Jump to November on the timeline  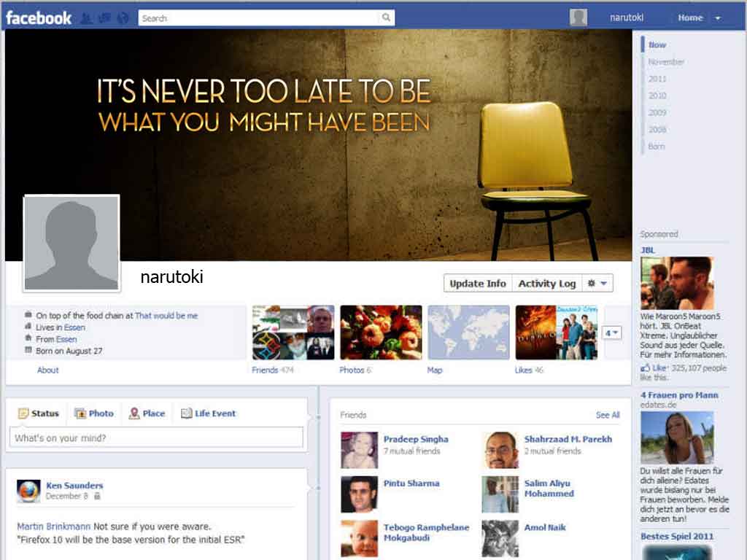pos(666,62)
